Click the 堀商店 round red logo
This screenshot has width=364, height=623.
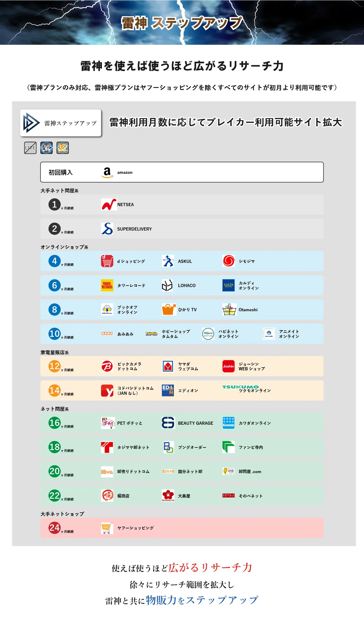point(107,496)
